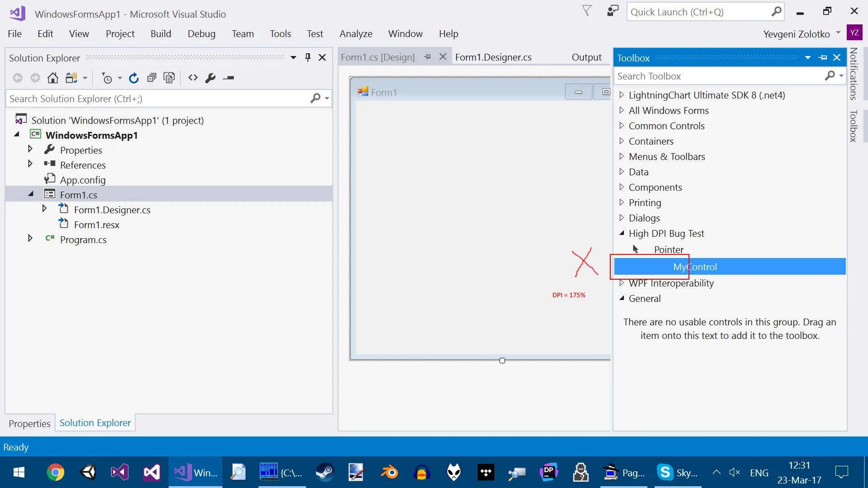
Task: Open the Debug menu
Action: [202, 34]
